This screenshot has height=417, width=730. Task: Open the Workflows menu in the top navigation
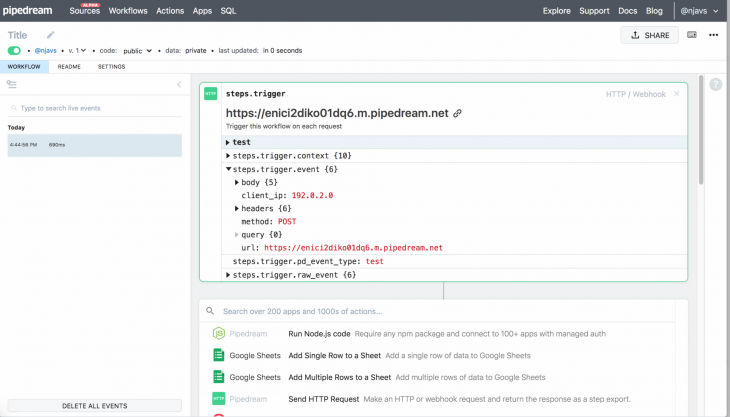point(128,11)
